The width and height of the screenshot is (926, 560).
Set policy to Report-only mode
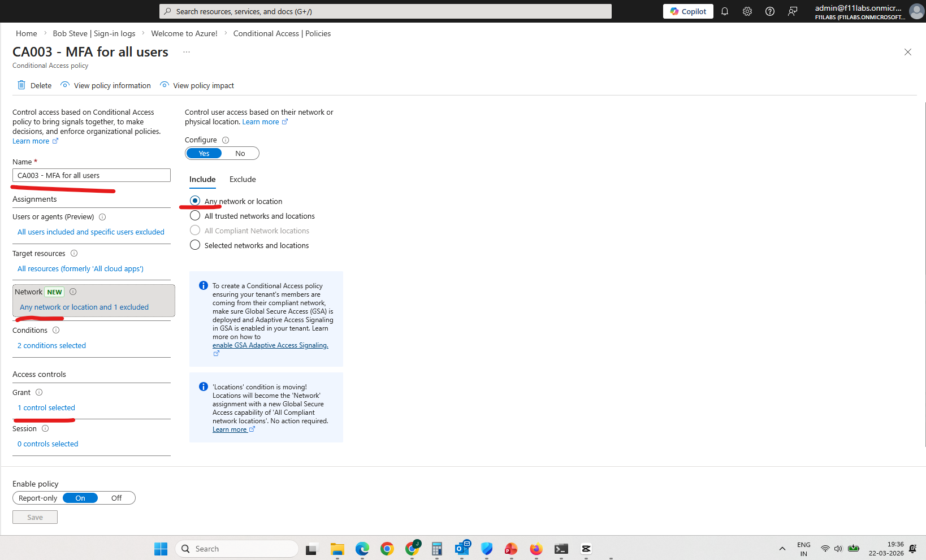(38, 498)
